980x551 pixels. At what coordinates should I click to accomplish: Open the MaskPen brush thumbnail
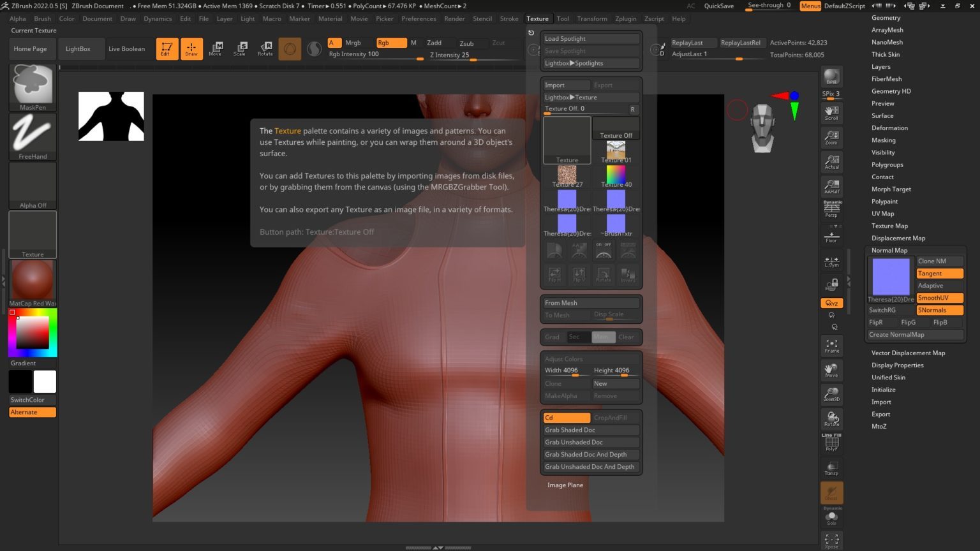(x=33, y=87)
